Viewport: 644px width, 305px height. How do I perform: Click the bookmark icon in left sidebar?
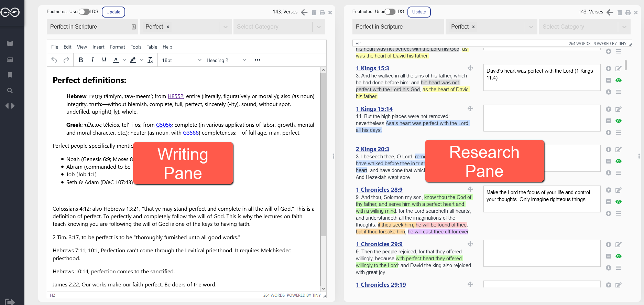coord(10,75)
